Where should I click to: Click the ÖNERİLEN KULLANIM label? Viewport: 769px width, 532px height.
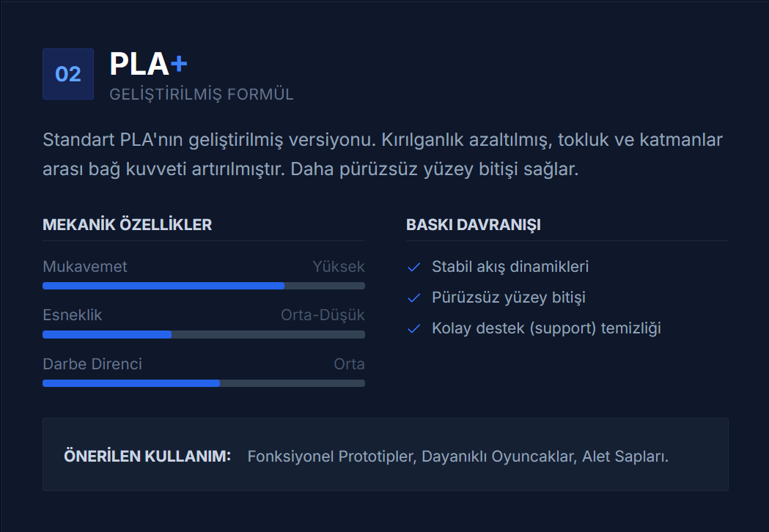148,456
